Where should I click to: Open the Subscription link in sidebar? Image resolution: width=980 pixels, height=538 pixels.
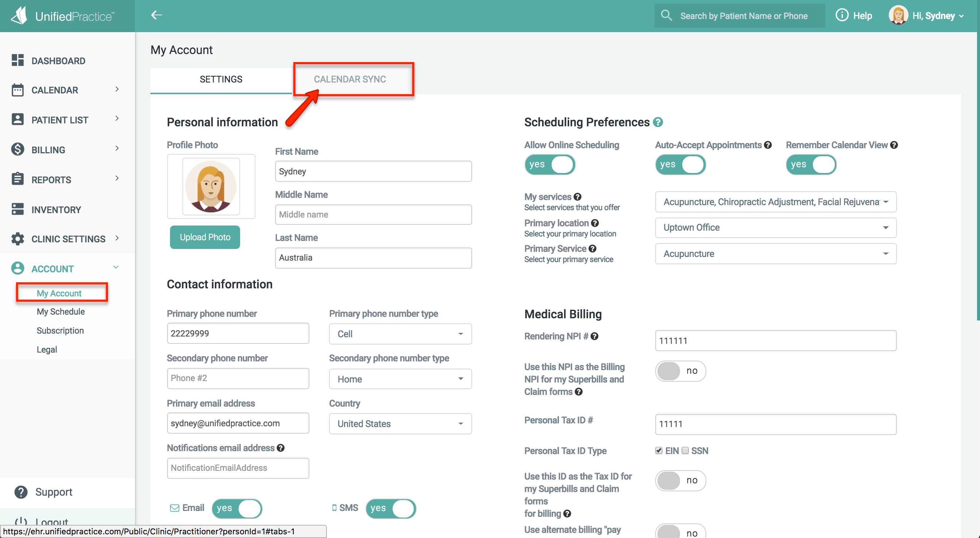pyautogui.click(x=60, y=331)
